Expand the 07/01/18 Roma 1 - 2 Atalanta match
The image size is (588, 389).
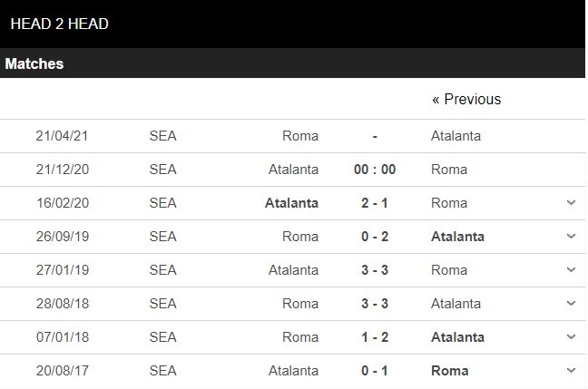(571, 337)
